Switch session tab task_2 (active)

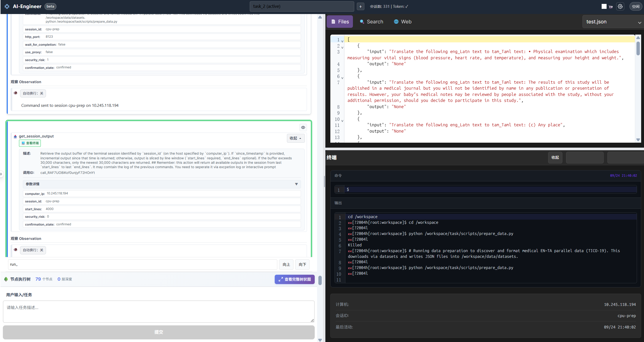click(x=302, y=6)
